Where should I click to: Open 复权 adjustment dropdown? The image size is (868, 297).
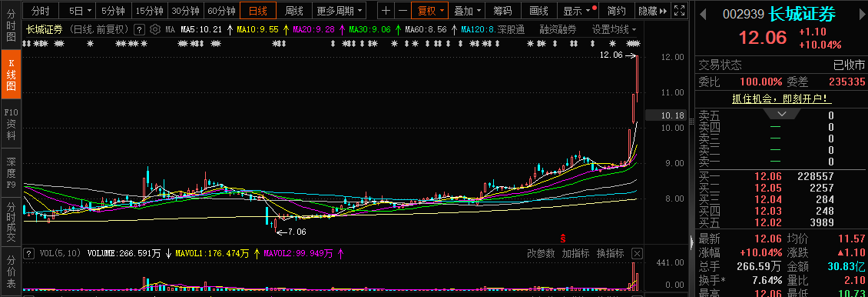pos(429,11)
